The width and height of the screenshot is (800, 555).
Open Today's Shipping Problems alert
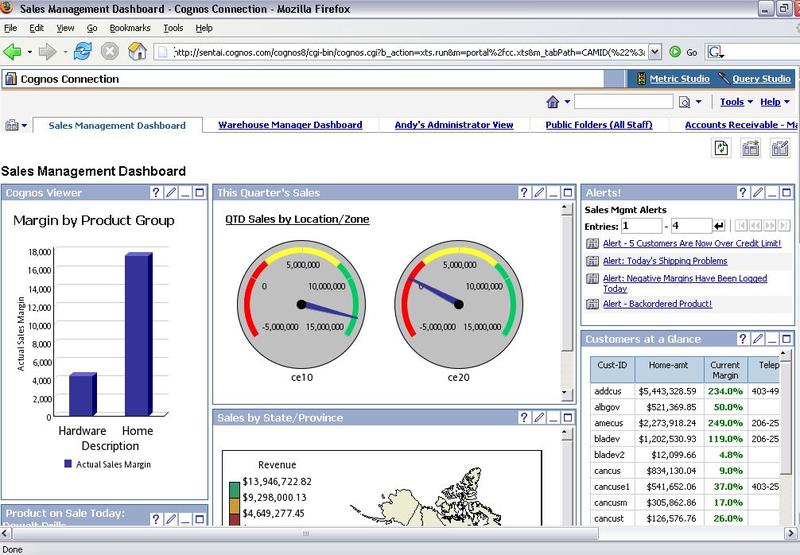(665, 261)
